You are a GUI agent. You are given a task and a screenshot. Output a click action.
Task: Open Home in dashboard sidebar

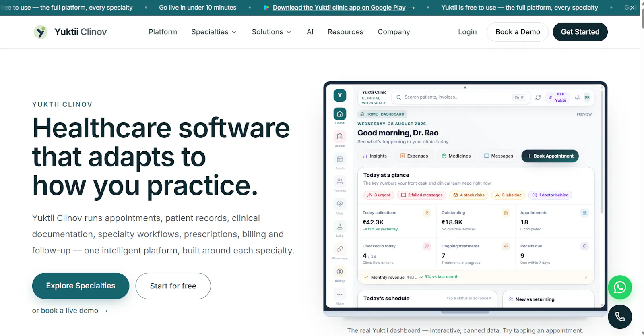340,116
